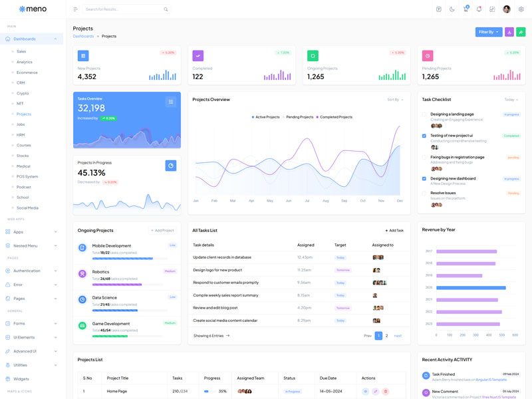This screenshot has height=399, width=532.
Task: Open settings gear in top bar
Action: (x=521, y=9)
